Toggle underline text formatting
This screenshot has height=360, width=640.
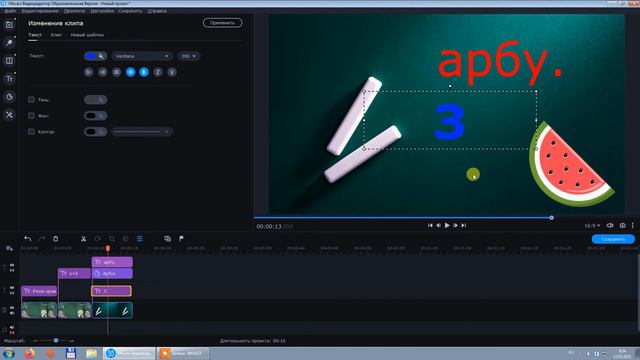172,72
